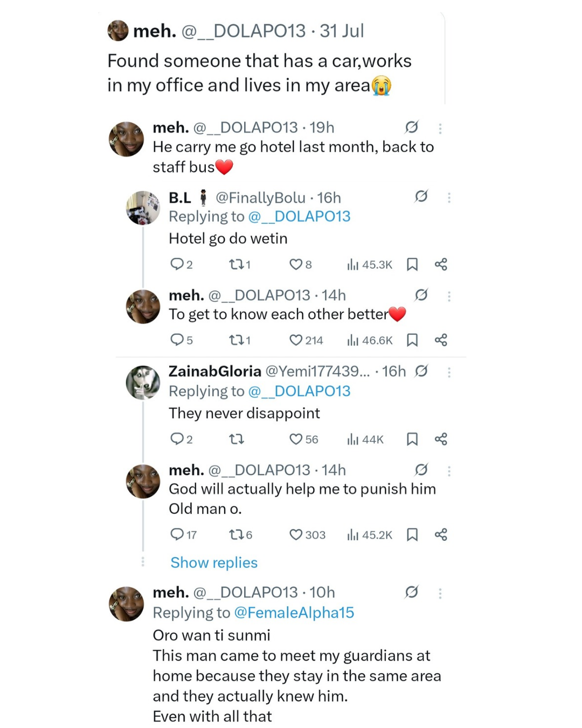Screen dimensions: 582x728
Task: Open B.L's profile picture
Action: click(x=143, y=208)
